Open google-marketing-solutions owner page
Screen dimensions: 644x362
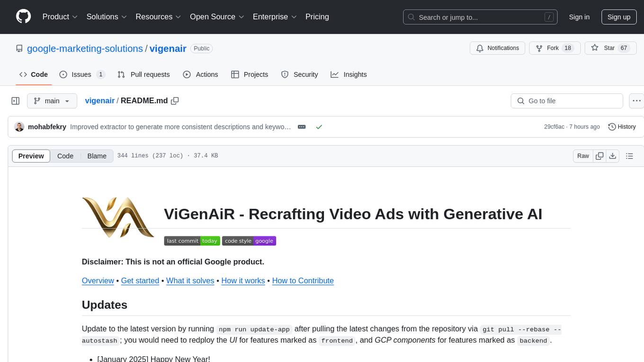point(85,48)
